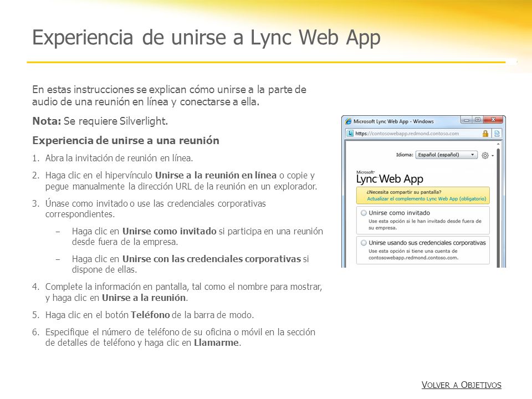The image size is (532, 399).
Task: Click 'Use esta opción si le han invitado' description
Action: coord(425,224)
